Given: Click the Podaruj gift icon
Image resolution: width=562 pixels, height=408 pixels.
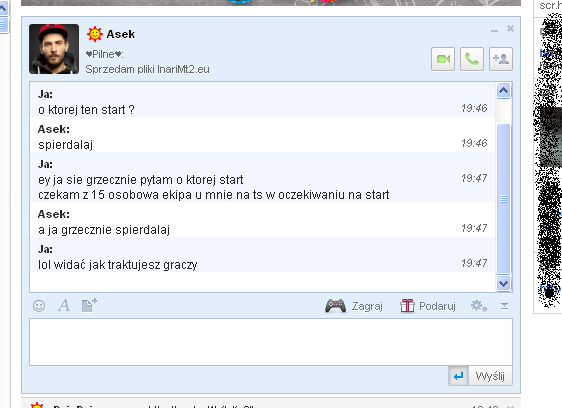Looking at the screenshot, I should (x=407, y=306).
